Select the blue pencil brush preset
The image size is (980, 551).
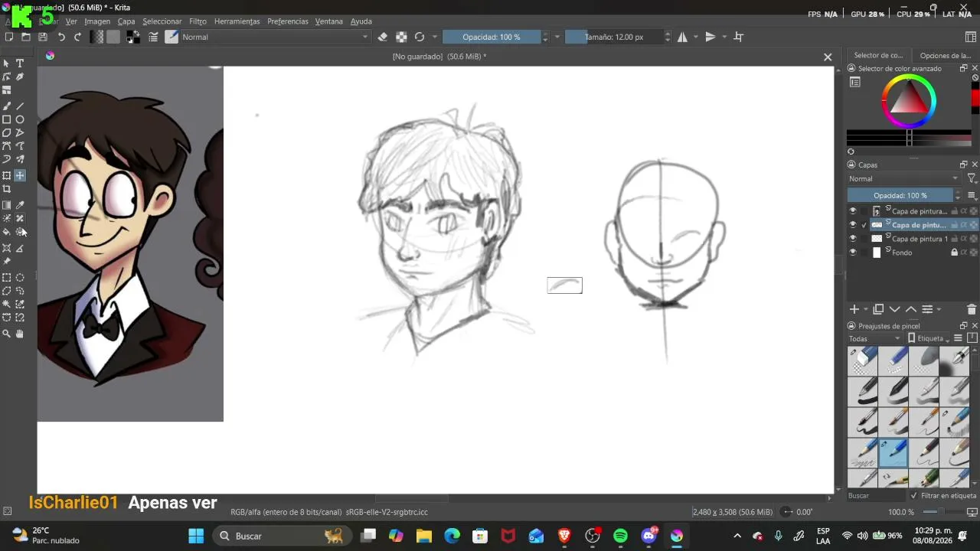point(893,452)
